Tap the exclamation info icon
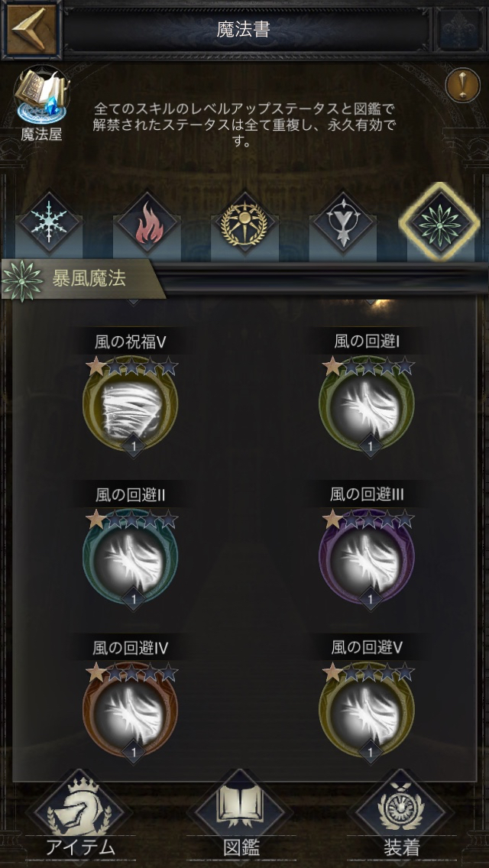Screen dimensions: 489x868 [x=462, y=85]
